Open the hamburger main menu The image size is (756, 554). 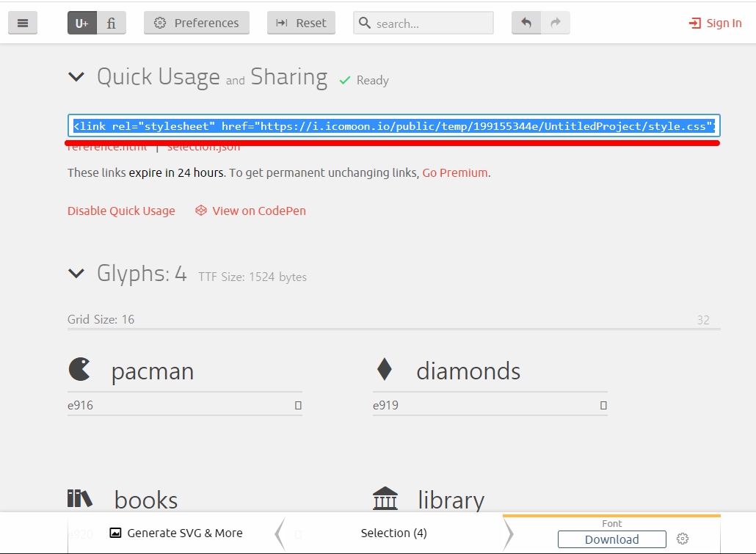point(23,23)
